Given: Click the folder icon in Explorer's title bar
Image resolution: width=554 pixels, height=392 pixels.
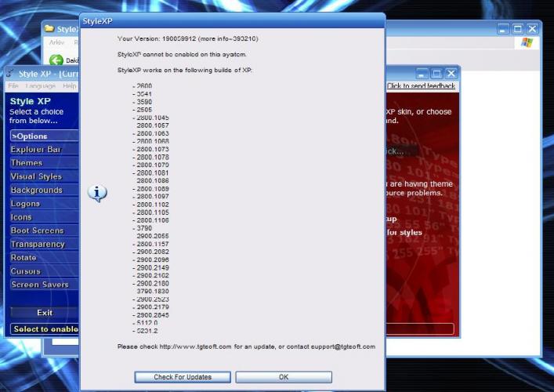Looking at the screenshot, I should [49, 30].
